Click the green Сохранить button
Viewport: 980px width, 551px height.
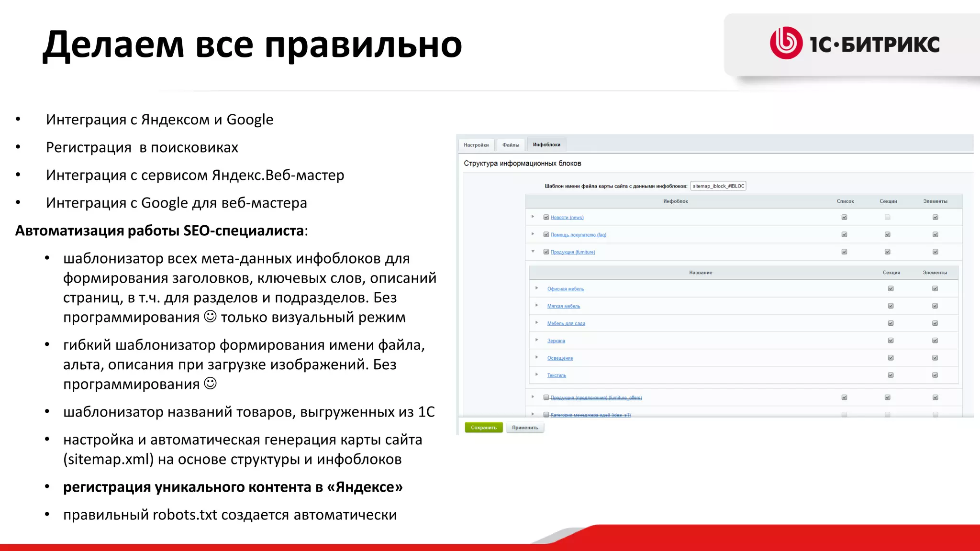click(x=484, y=428)
